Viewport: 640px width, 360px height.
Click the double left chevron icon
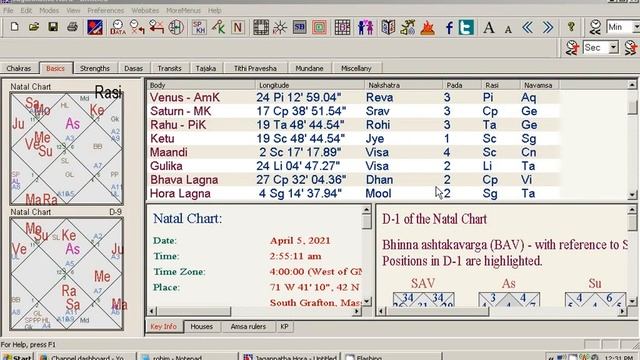528,27
